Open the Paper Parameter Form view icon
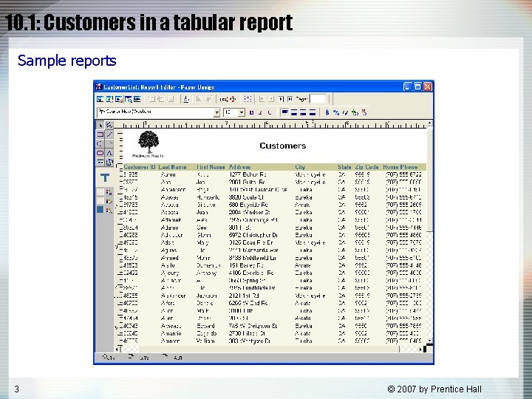This screenshot has height=399, width=532. 137,99
